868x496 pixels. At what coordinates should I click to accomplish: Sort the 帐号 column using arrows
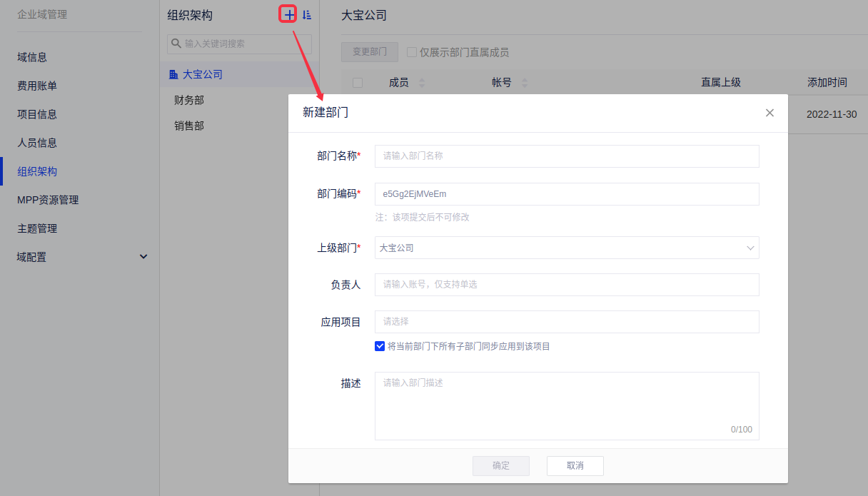coord(525,83)
